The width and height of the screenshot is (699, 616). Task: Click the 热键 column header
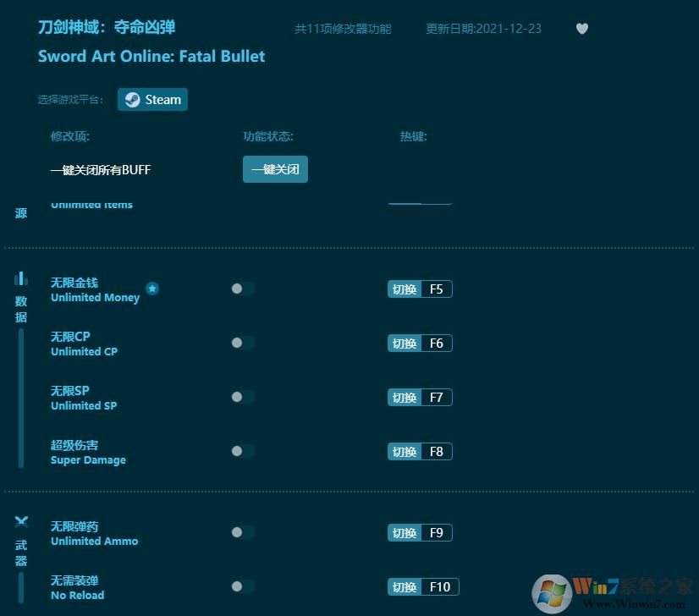tap(413, 136)
